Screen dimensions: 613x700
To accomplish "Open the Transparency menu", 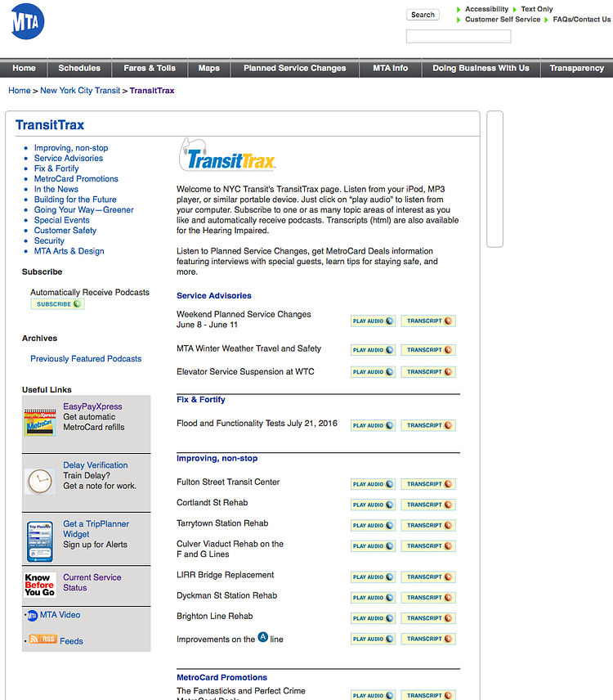I will click(x=576, y=68).
